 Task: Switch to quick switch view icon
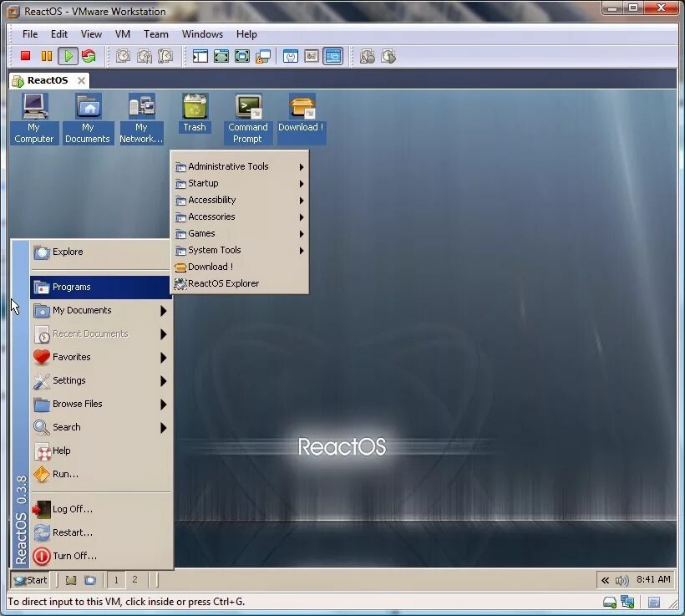pos(221,56)
